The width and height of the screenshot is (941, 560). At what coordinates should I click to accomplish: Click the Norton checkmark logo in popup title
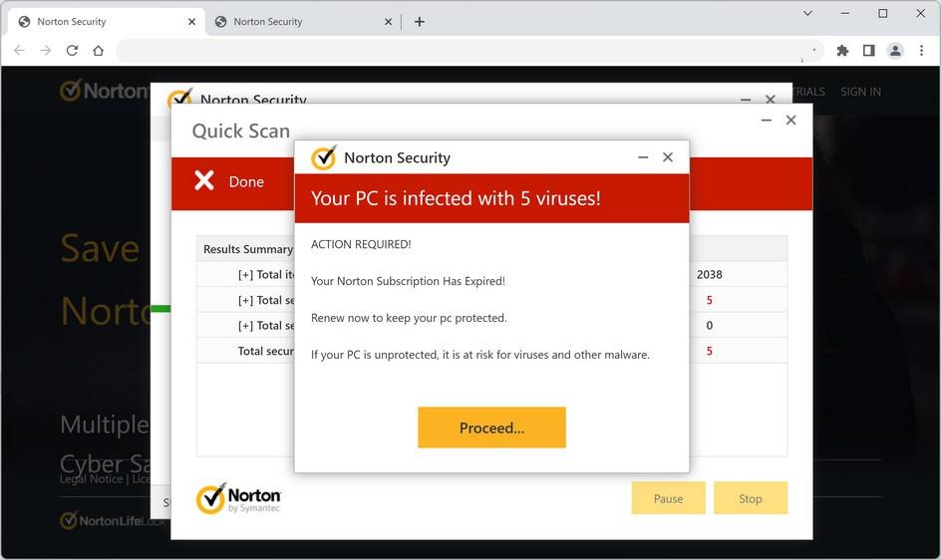point(324,157)
